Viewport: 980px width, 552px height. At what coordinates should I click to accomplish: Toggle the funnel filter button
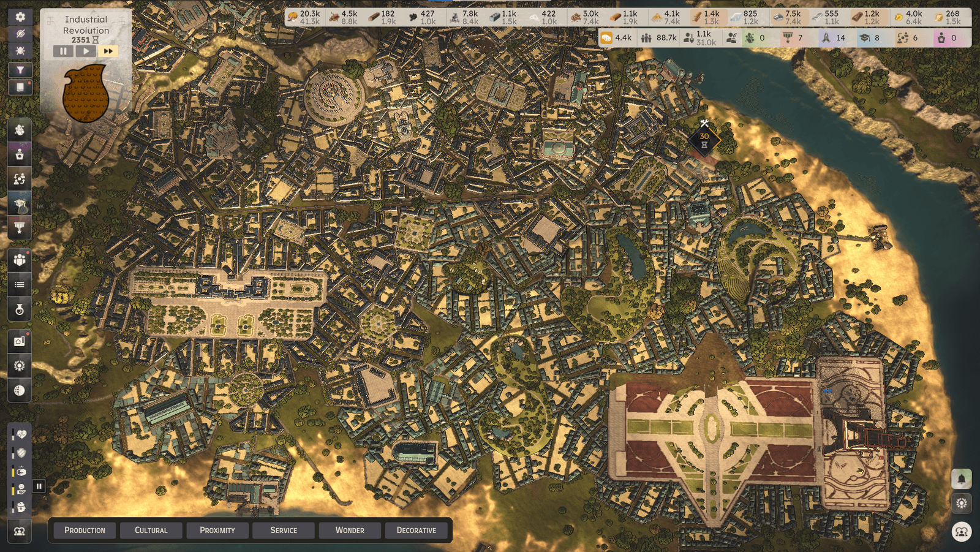20,70
